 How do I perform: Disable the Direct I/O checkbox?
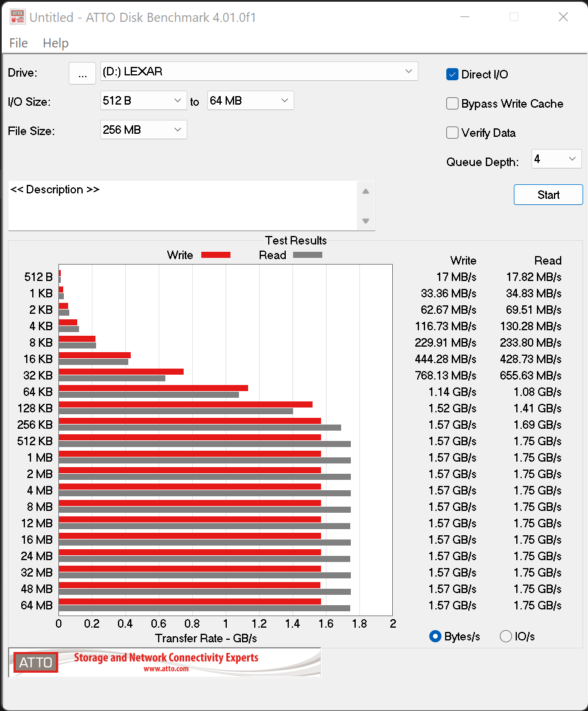pyautogui.click(x=452, y=74)
